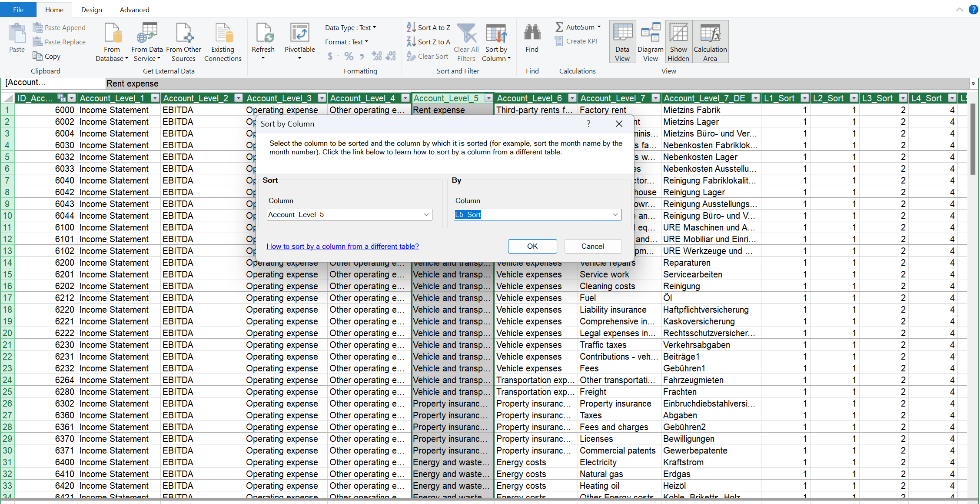Open the From Database icon

[x=112, y=41]
